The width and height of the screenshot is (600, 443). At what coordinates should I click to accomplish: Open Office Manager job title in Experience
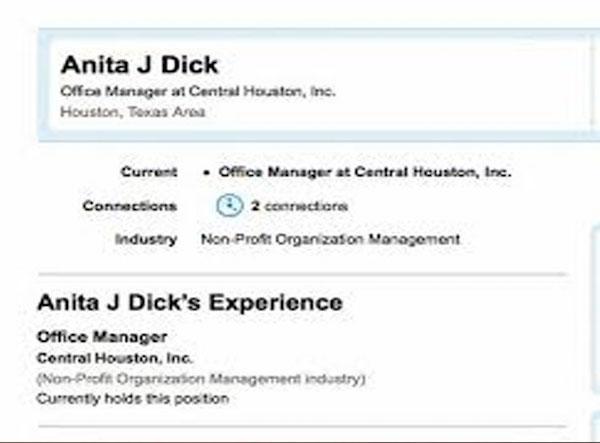(x=102, y=337)
